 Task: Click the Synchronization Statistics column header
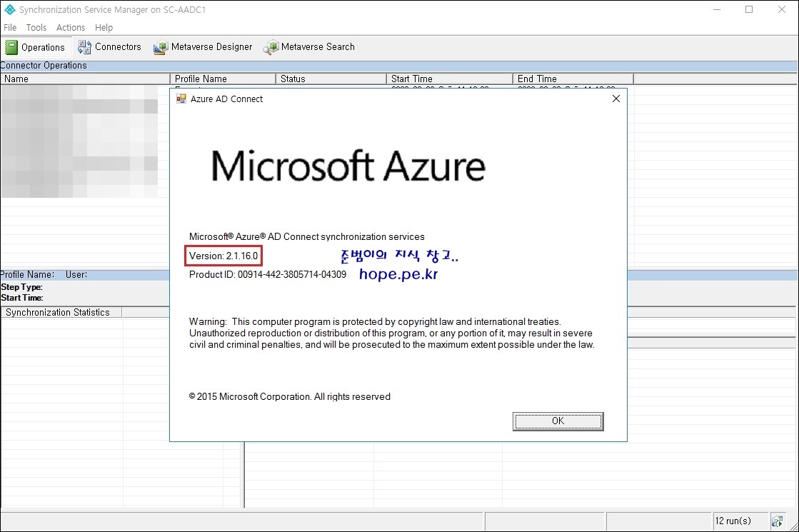[61, 312]
